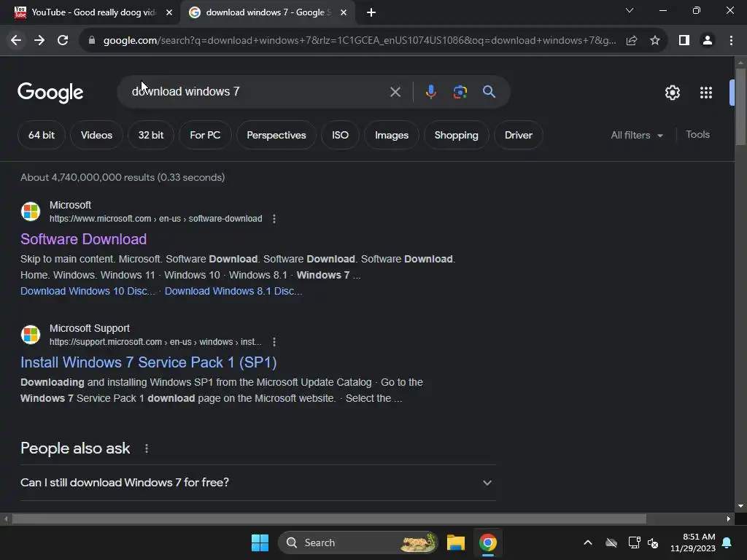Go forward using the browser forward arrow
747x560 pixels.
tap(39, 41)
